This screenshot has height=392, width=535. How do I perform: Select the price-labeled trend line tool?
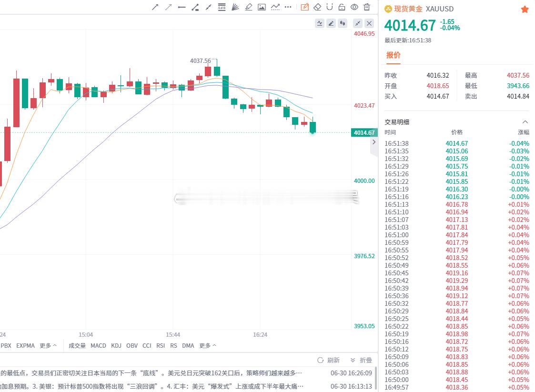point(195,7)
